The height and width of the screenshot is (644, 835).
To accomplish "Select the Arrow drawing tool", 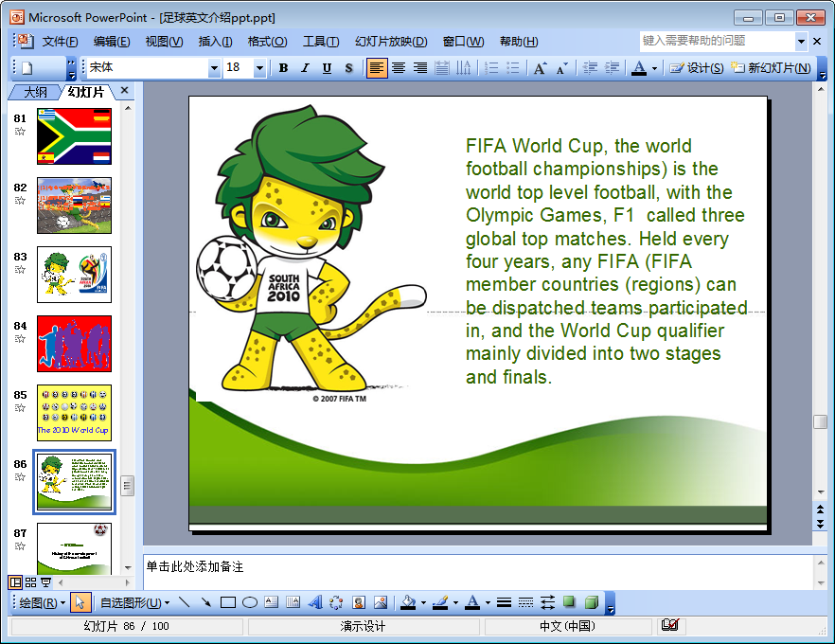I will [206, 602].
